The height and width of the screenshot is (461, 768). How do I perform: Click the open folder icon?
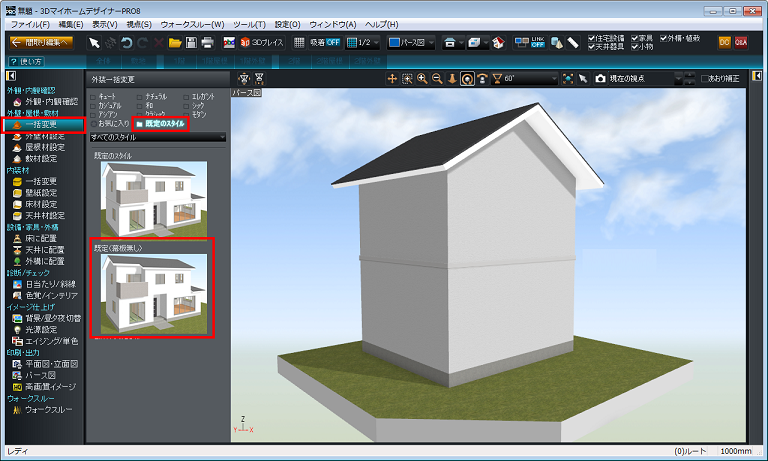tap(175, 43)
